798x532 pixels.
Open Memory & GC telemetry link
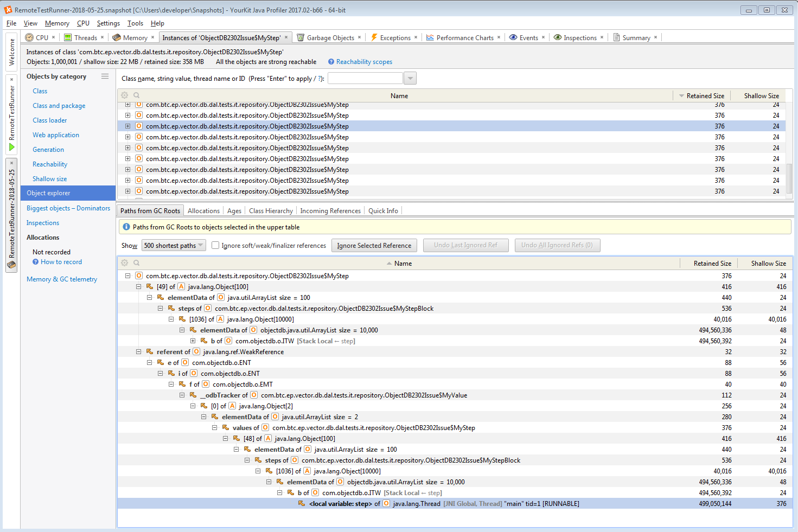click(62, 279)
